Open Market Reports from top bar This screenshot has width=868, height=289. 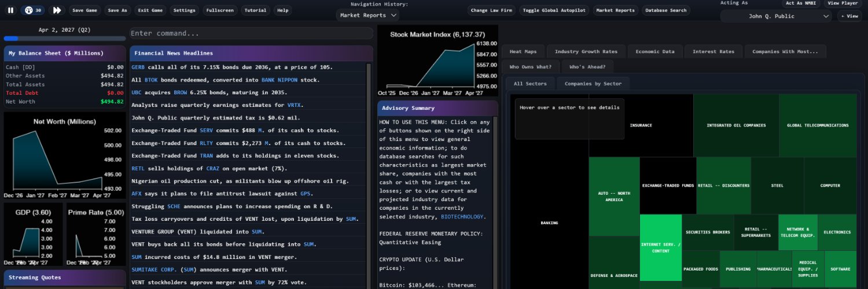(x=616, y=10)
